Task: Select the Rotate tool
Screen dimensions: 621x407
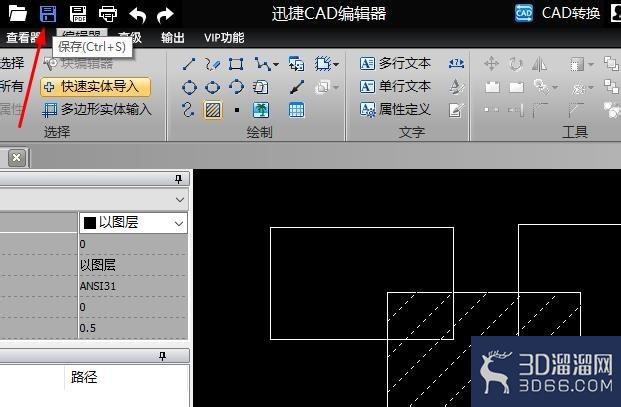Action: (516, 64)
